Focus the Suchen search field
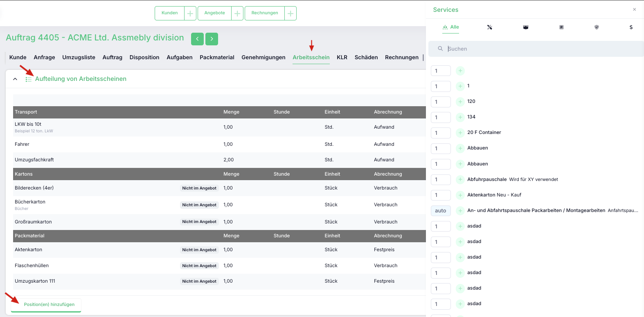 pos(536,49)
